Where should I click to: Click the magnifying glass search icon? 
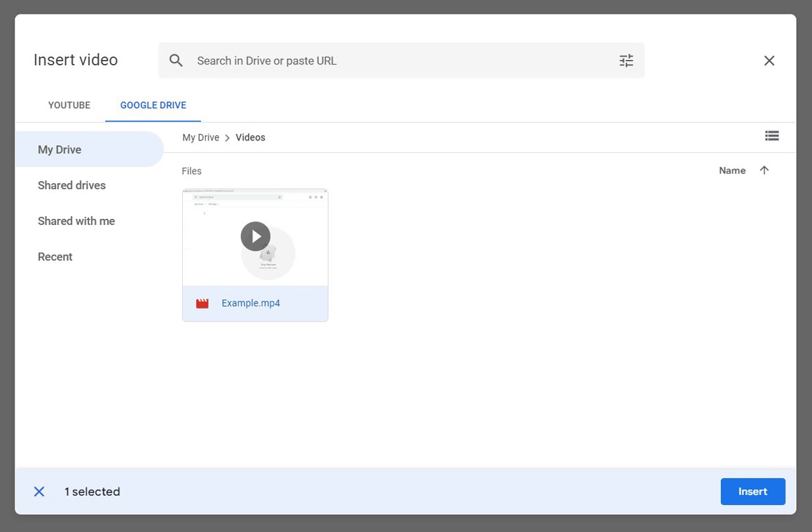176,61
